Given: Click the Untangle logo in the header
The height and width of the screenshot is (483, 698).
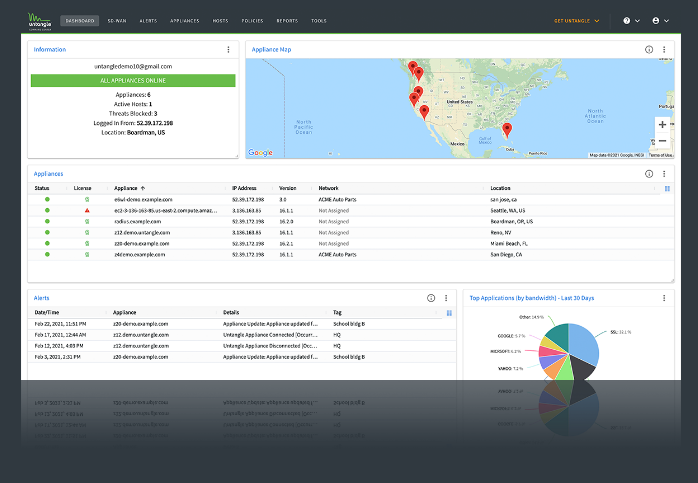Looking at the screenshot, I should [40, 21].
